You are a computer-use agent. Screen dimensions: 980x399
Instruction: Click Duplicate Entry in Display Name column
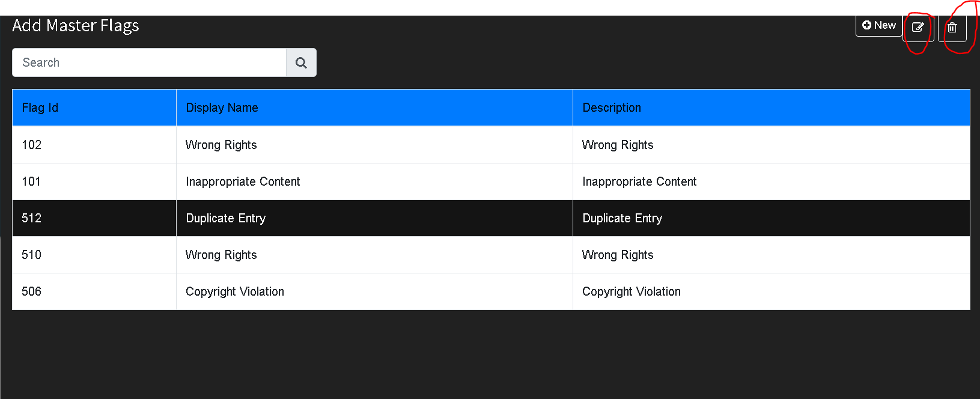226,218
